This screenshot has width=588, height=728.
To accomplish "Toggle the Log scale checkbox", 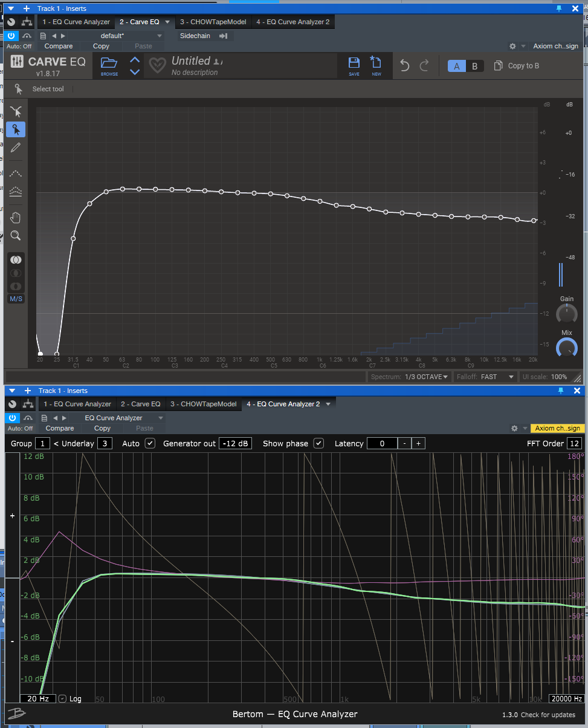I will coord(62,698).
